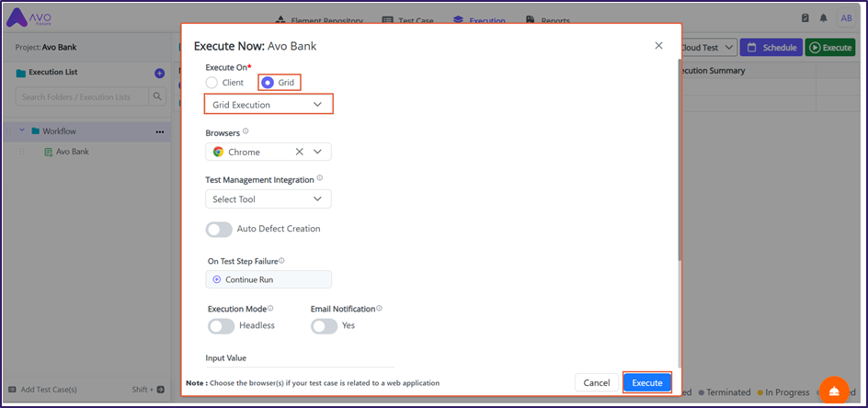Click the Cancel button
This screenshot has width=868, height=408.
tap(596, 382)
